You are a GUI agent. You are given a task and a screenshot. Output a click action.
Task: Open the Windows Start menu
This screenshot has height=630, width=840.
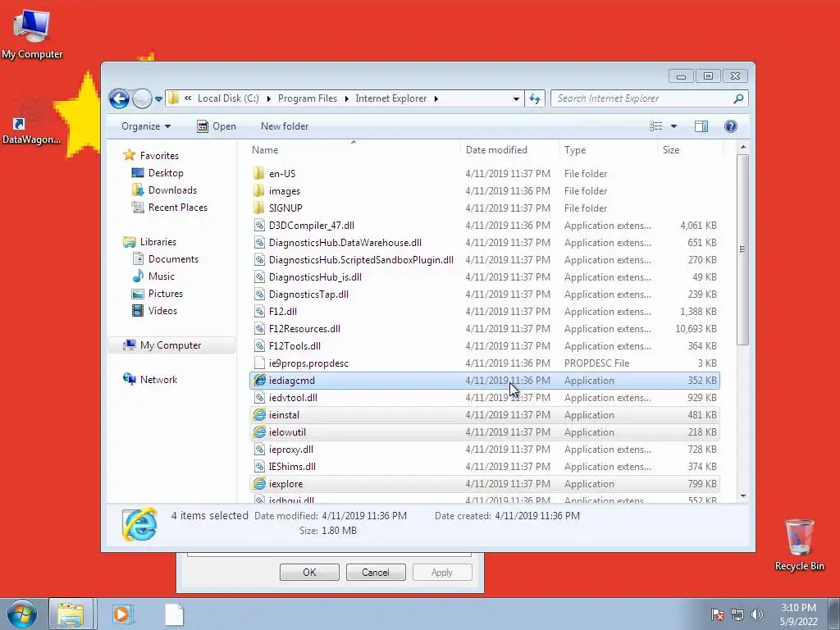21,614
